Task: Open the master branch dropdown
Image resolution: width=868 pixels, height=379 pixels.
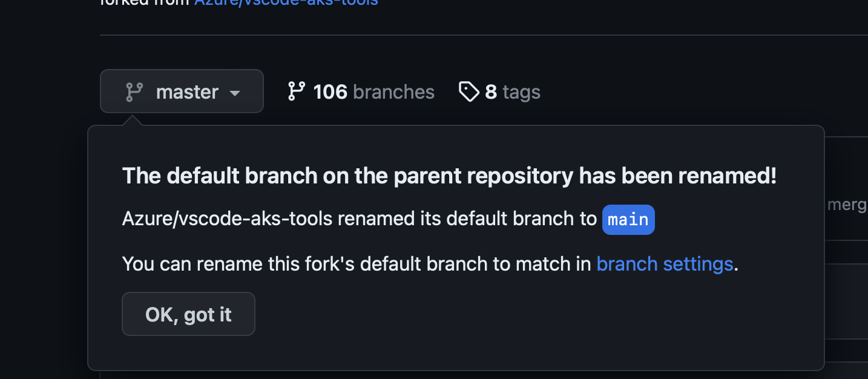Action: point(182,91)
